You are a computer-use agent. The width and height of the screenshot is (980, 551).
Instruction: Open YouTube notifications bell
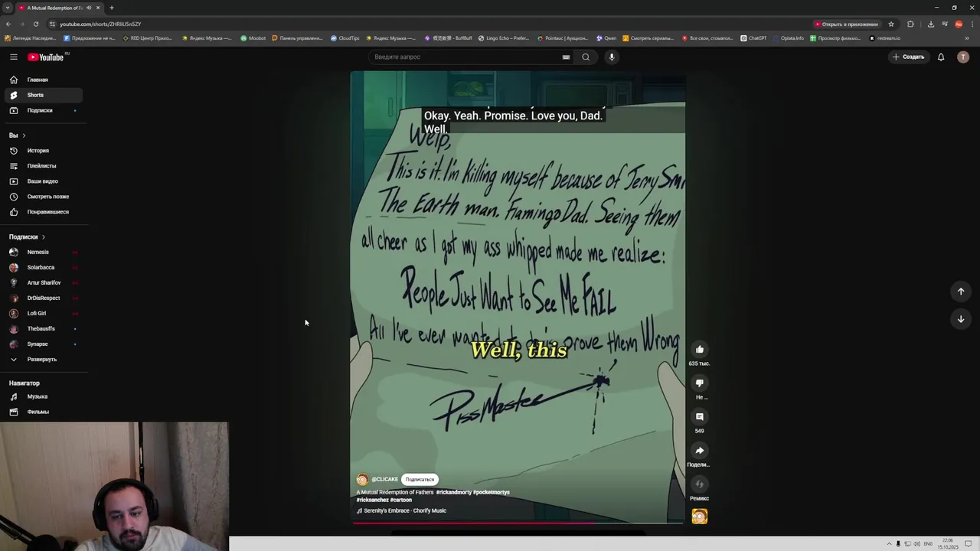click(941, 57)
